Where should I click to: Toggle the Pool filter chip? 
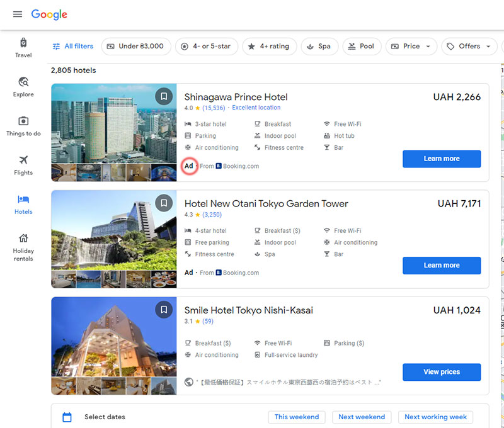362,46
